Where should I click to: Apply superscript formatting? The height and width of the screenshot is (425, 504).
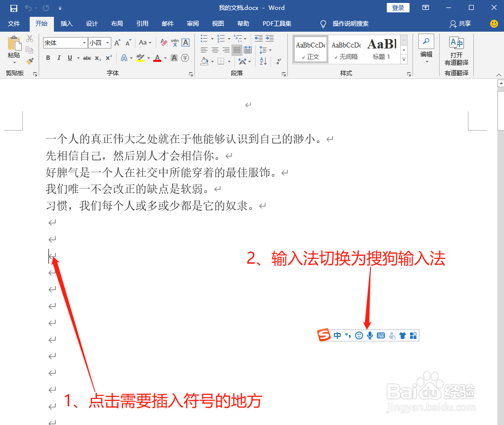pos(109,58)
